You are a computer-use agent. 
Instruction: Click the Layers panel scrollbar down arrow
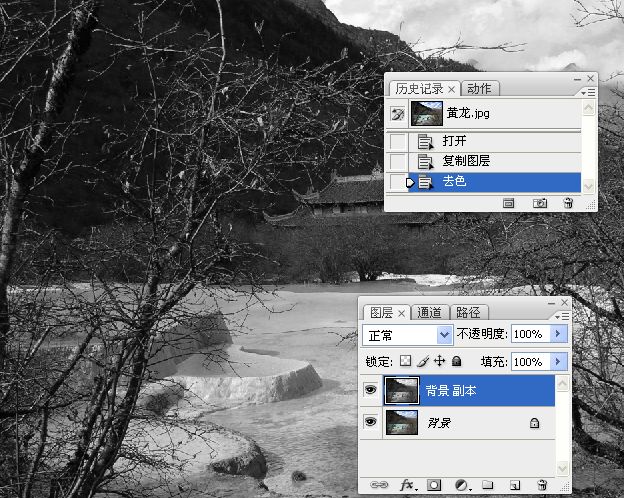point(562,468)
